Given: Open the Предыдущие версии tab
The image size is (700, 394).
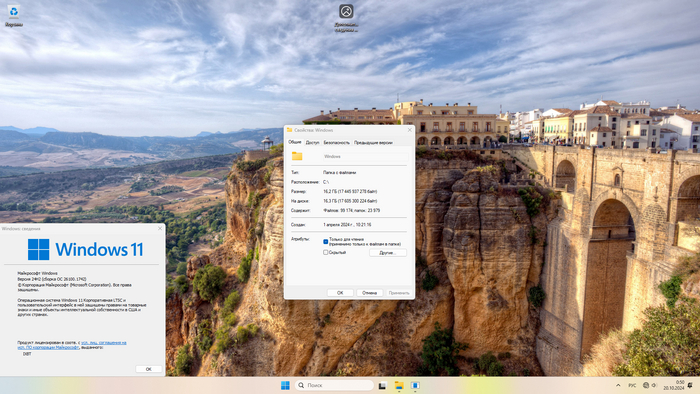Looking at the screenshot, I should (x=373, y=143).
